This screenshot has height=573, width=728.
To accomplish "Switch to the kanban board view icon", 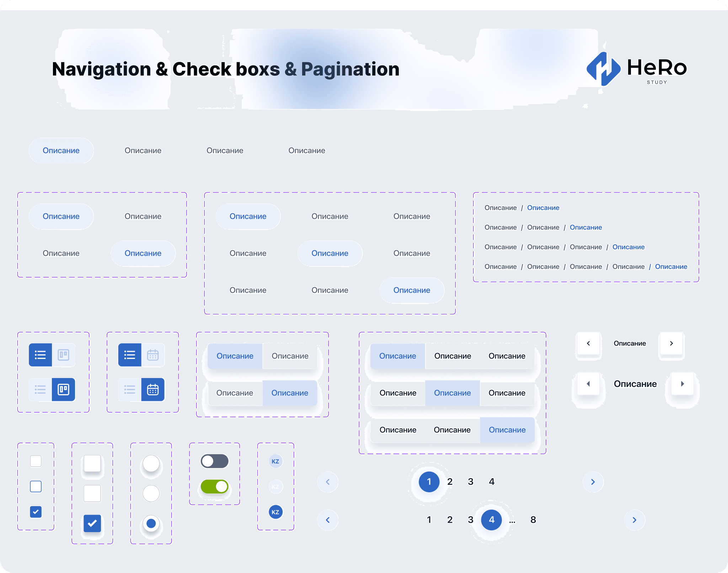I will (64, 390).
